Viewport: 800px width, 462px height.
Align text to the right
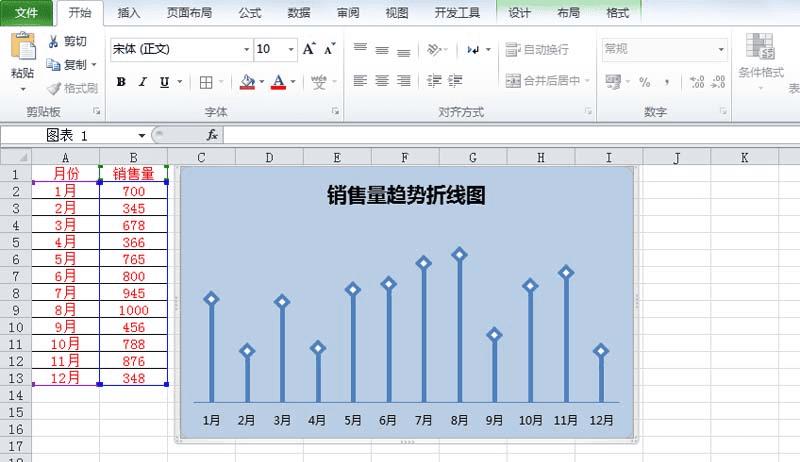pyautogui.click(x=404, y=81)
